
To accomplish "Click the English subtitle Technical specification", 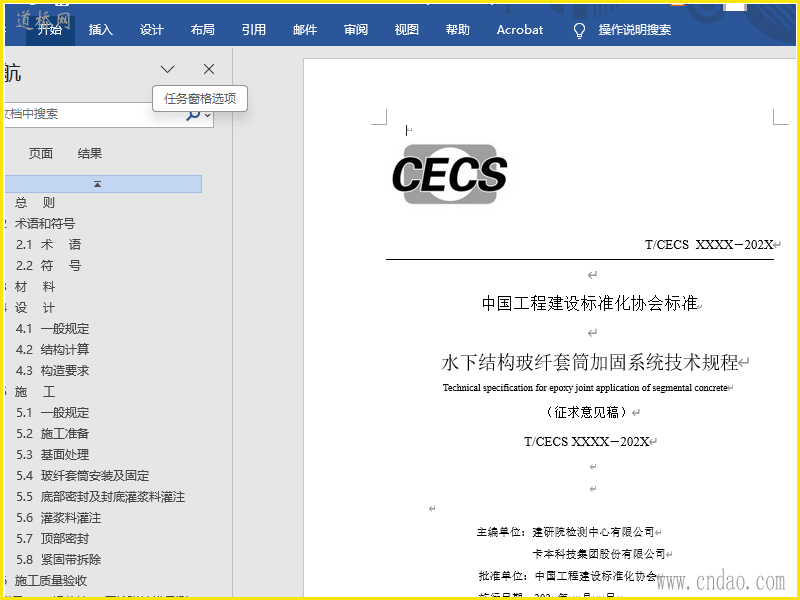I will 585,388.
